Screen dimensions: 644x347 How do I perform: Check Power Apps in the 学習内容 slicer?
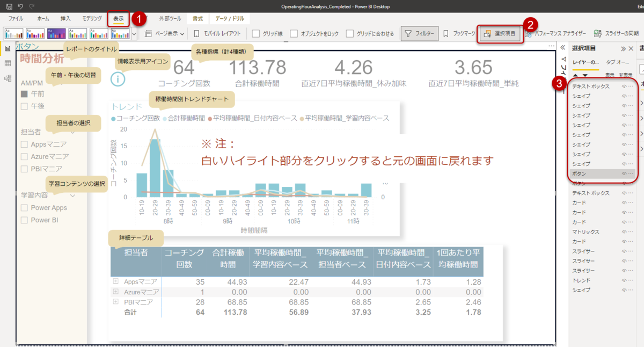[x=24, y=207]
